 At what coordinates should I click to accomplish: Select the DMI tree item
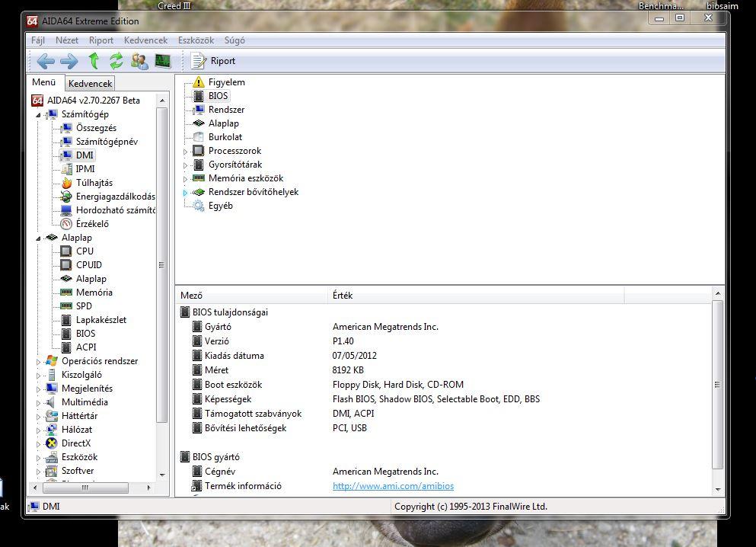(85, 155)
